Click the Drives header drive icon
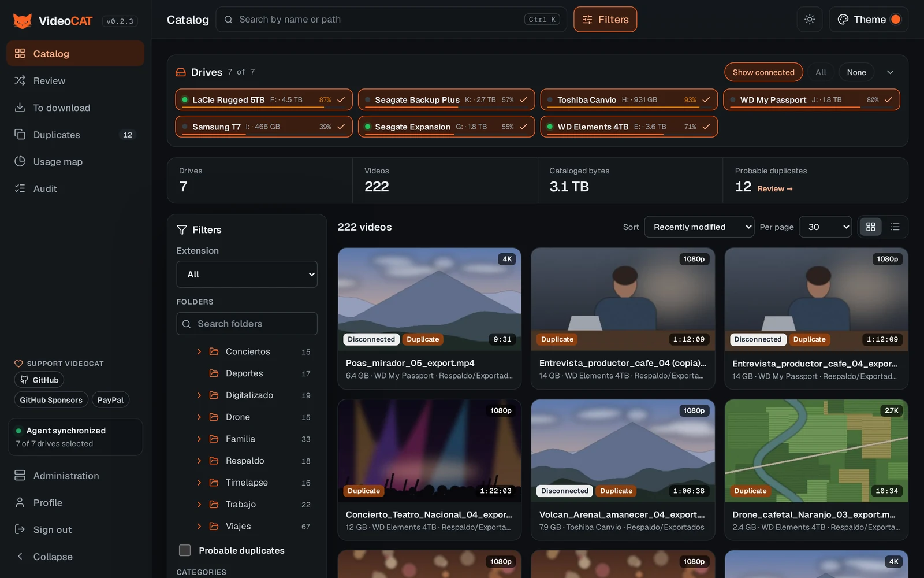 (x=181, y=72)
